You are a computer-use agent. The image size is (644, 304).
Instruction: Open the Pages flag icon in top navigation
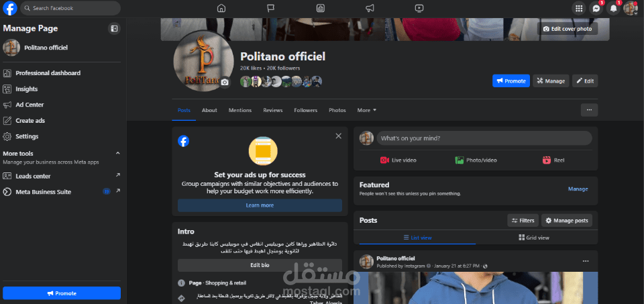tap(270, 8)
